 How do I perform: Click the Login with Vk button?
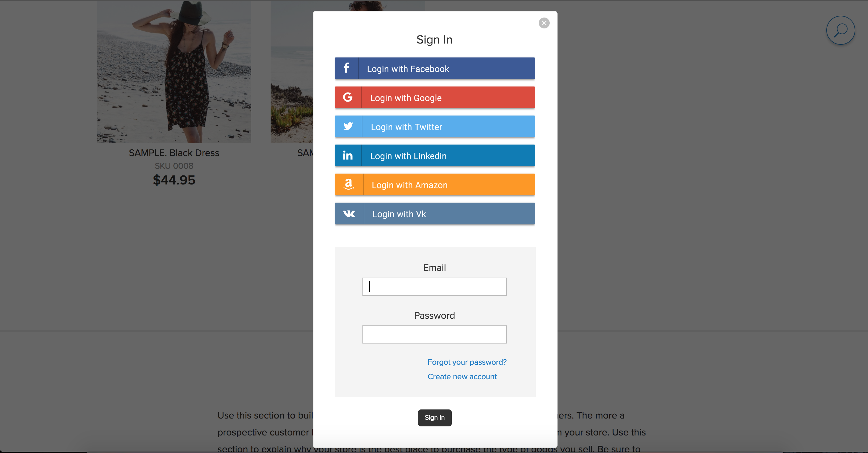pos(434,214)
